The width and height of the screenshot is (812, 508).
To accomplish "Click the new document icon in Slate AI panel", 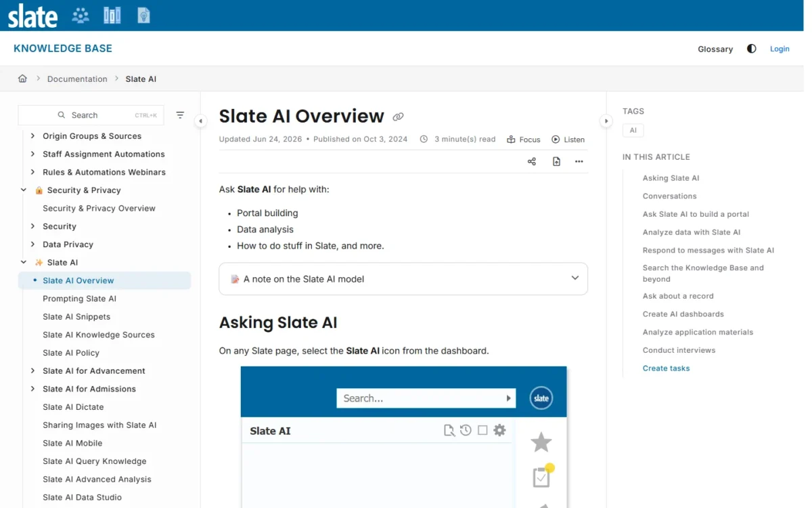I will tap(449, 430).
